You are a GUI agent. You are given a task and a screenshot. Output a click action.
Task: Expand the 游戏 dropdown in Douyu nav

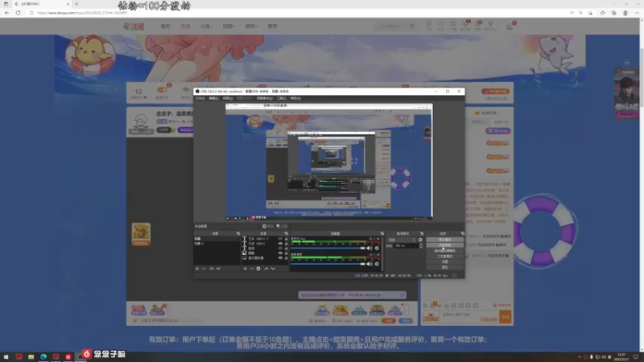pos(250,27)
